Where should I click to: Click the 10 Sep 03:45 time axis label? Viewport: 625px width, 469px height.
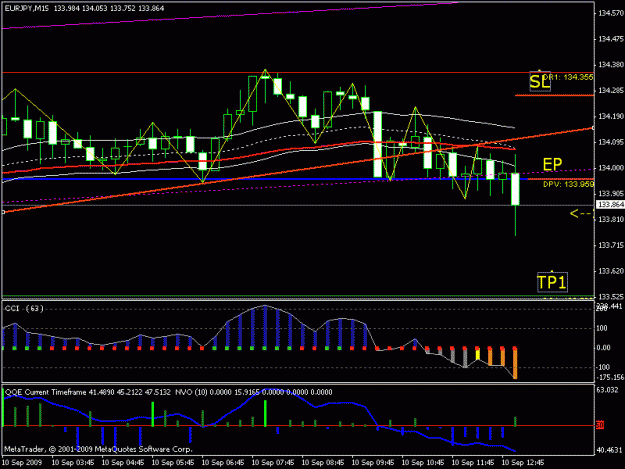pos(73,463)
